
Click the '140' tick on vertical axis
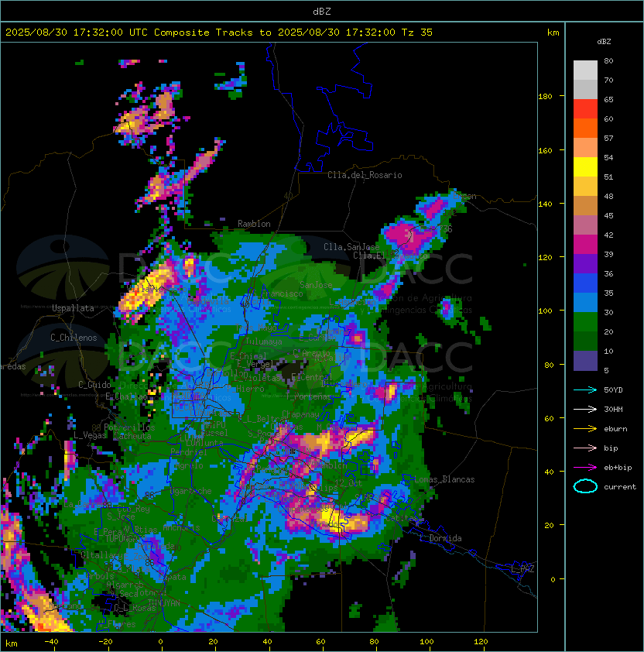pyautogui.click(x=545, y=204)
